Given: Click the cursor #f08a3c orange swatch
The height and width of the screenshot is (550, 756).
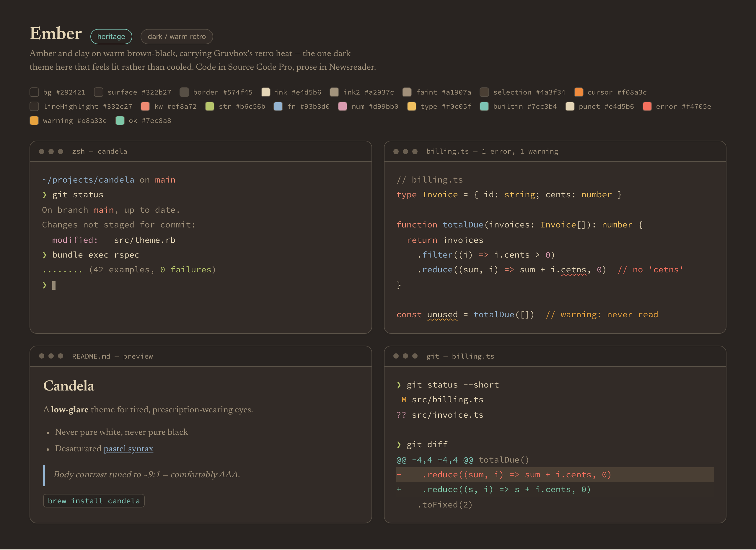Looking at the screenshot, I should [x=579, y=92].
